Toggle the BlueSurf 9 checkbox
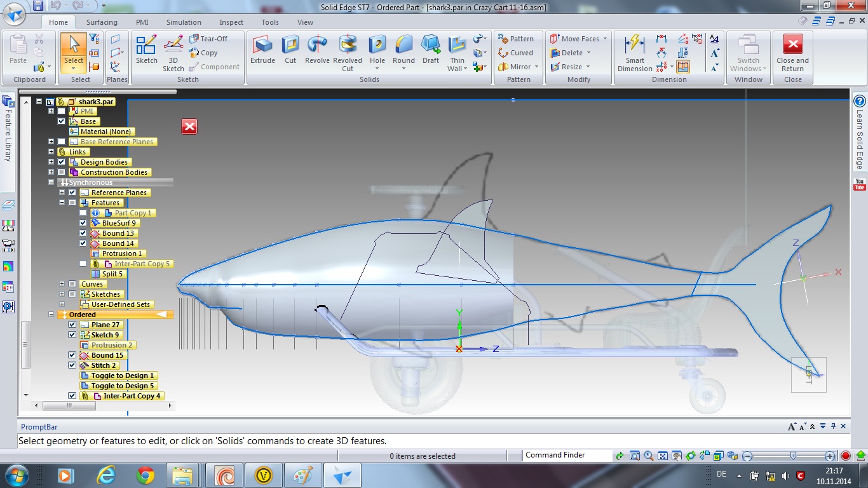Screen dimensions: 868x488 click(83, 223)
